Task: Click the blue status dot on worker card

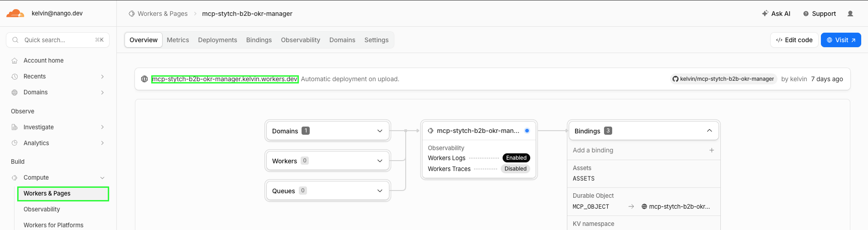Action: point(527,131)
